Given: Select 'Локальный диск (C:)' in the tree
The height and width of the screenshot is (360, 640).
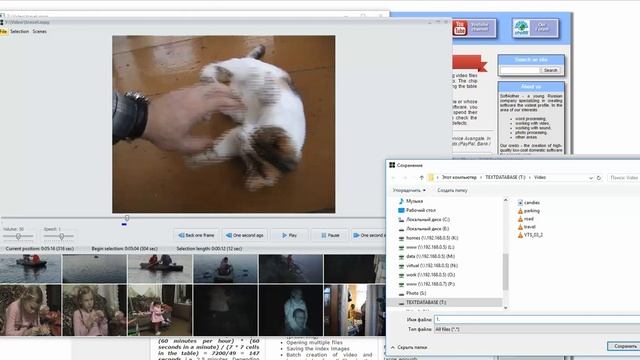Looking at the screenshot, I should pos(428,220).
